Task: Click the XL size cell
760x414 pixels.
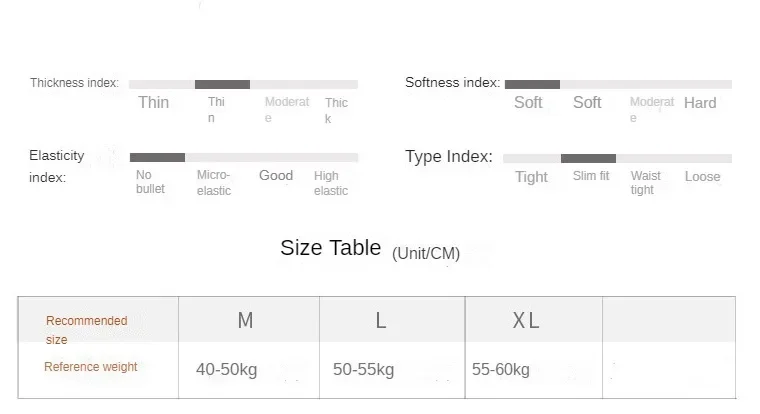Action: (526, 321)
